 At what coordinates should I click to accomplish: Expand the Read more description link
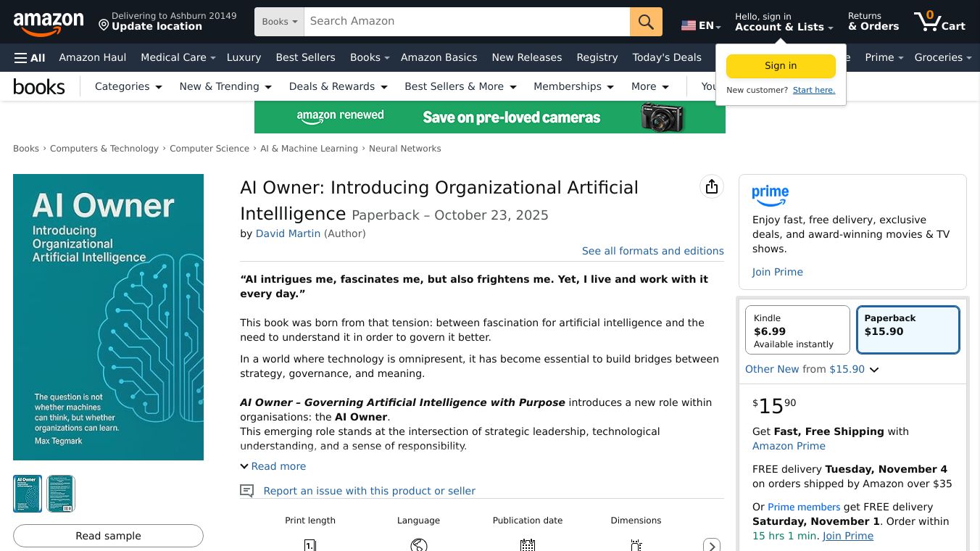tap(273, 466)
